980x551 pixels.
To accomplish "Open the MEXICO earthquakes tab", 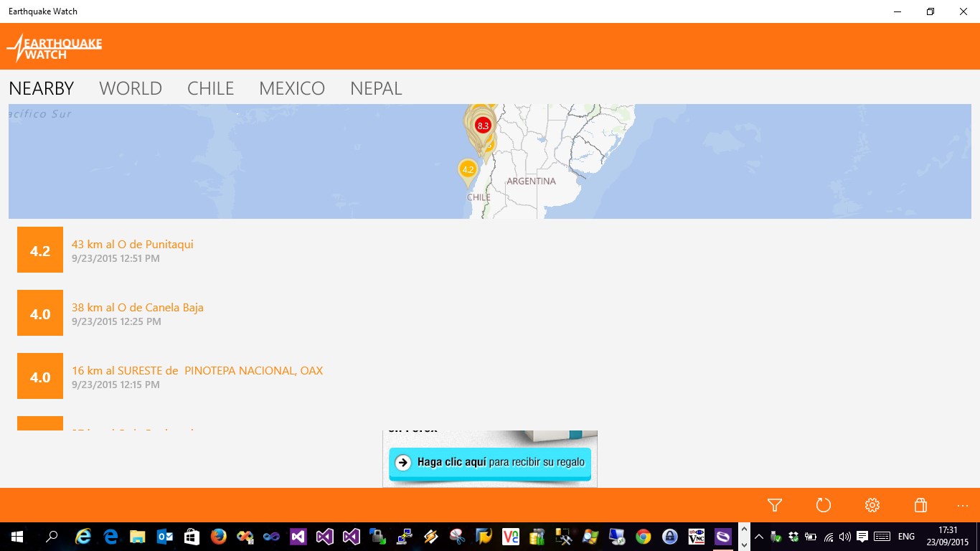I will tap(291, 88).
